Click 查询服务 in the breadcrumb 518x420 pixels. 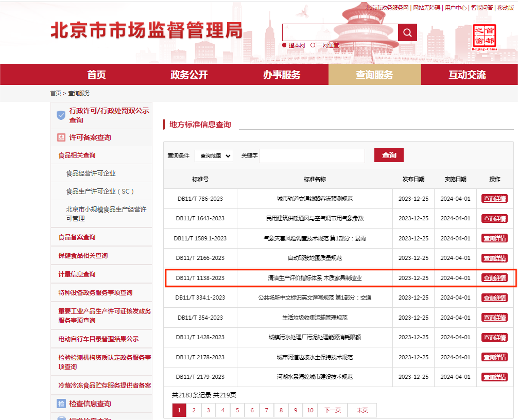pyautogui.click(x=79, y=93)
